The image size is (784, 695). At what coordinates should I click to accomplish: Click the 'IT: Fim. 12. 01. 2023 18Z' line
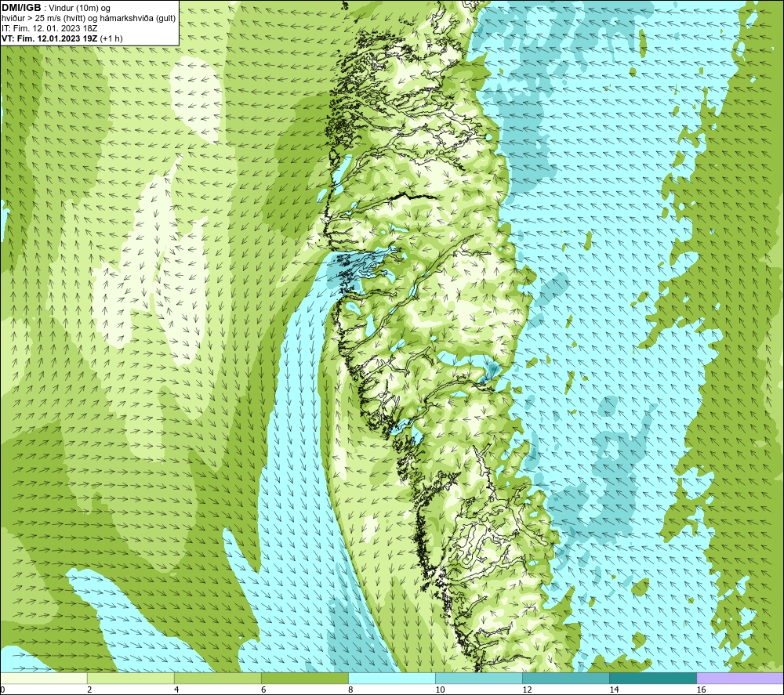click(49, 28)
